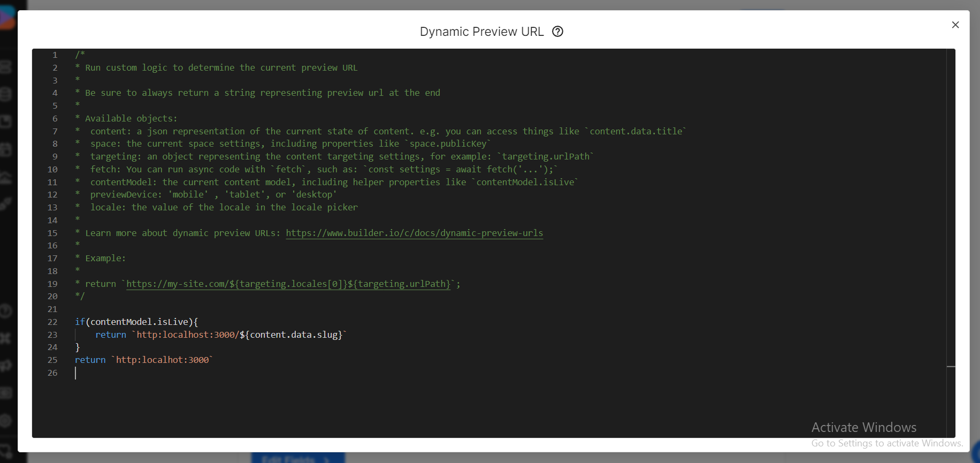Click line number 15 in the gutter
This screenshot has width=980, height=463.
pyautogui.click(x=52, y=233)
